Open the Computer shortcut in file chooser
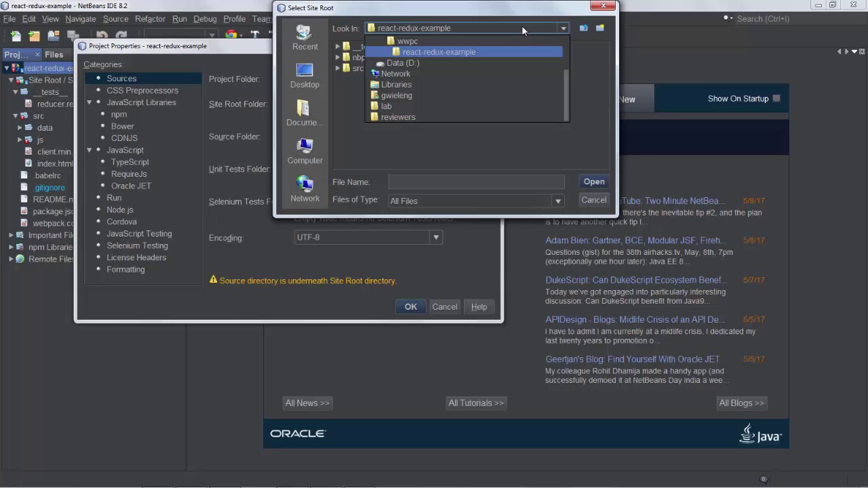Image resolution: width=868 pixels, height=488 pixels. (304, 152)
